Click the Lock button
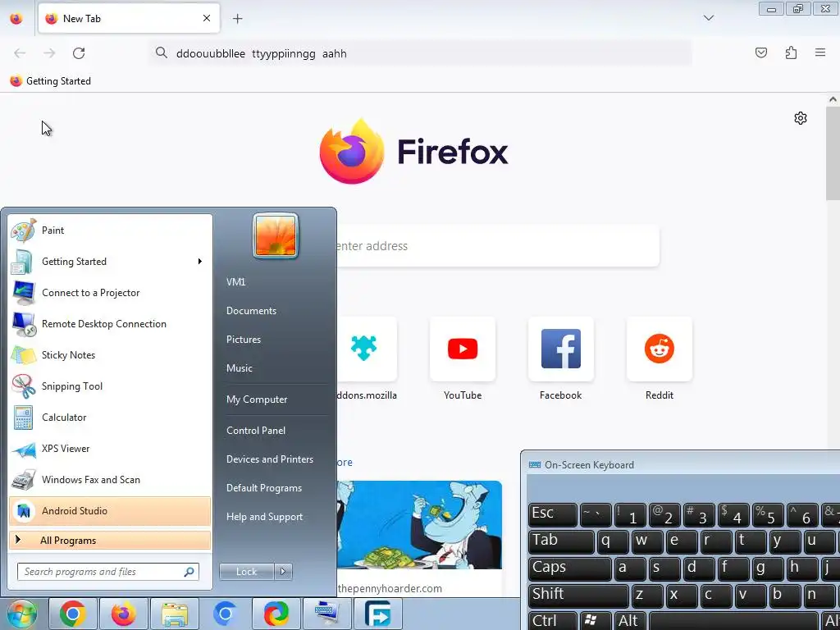Viewport: 840px width, 630px height. point(246,572)
